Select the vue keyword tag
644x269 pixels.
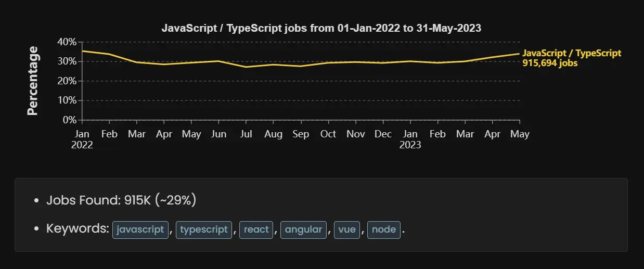coord(347,229)
